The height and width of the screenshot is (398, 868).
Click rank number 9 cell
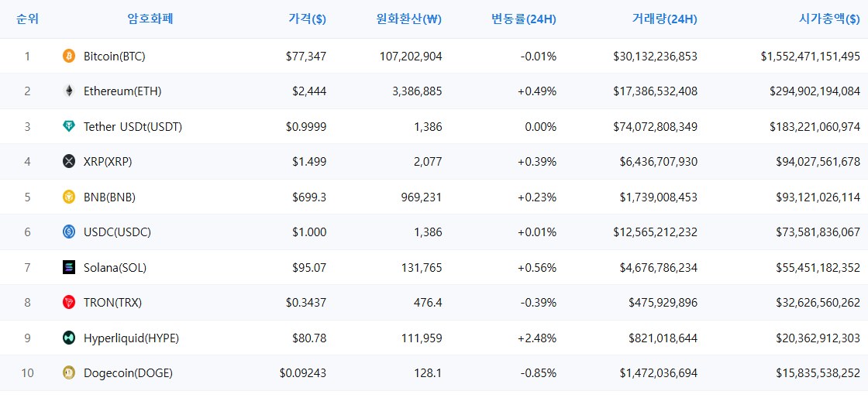(x=27, y=338)
